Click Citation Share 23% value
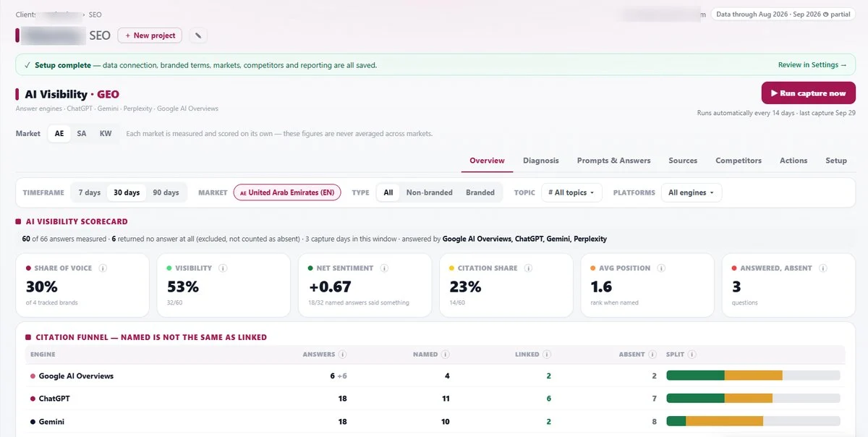The width and height of the screenshot is (868, 437). click(x=465, y=287)
